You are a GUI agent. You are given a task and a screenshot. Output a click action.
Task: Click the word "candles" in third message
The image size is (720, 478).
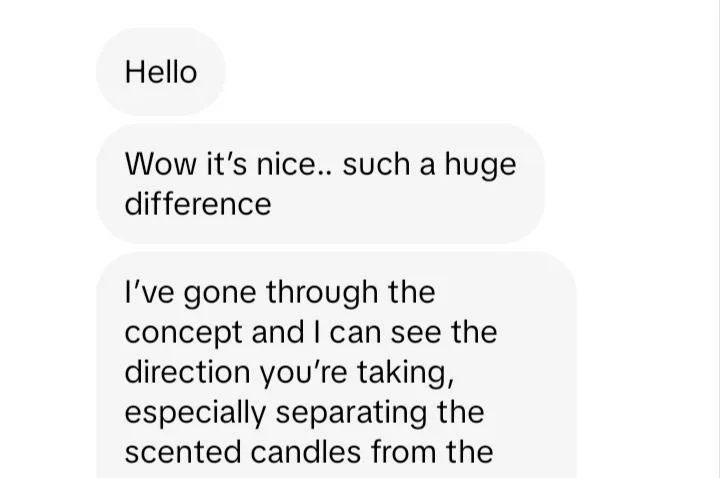point(306,451)
